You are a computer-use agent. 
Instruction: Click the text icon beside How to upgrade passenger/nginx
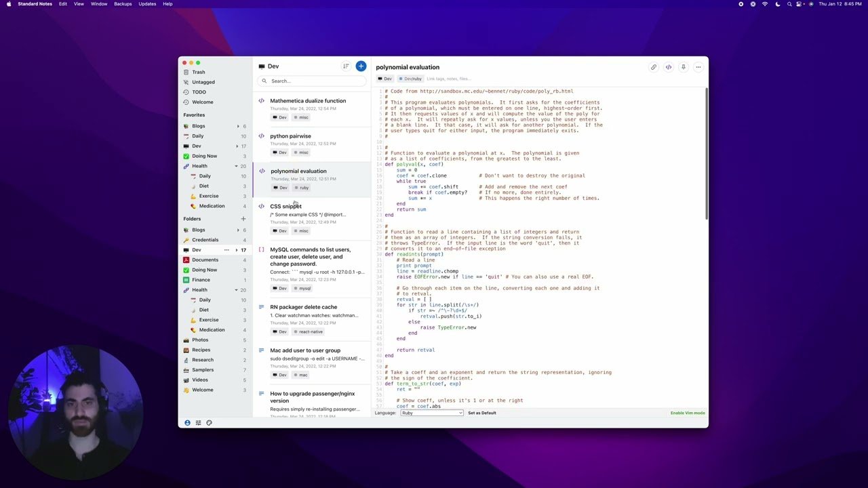pos(262,394)
